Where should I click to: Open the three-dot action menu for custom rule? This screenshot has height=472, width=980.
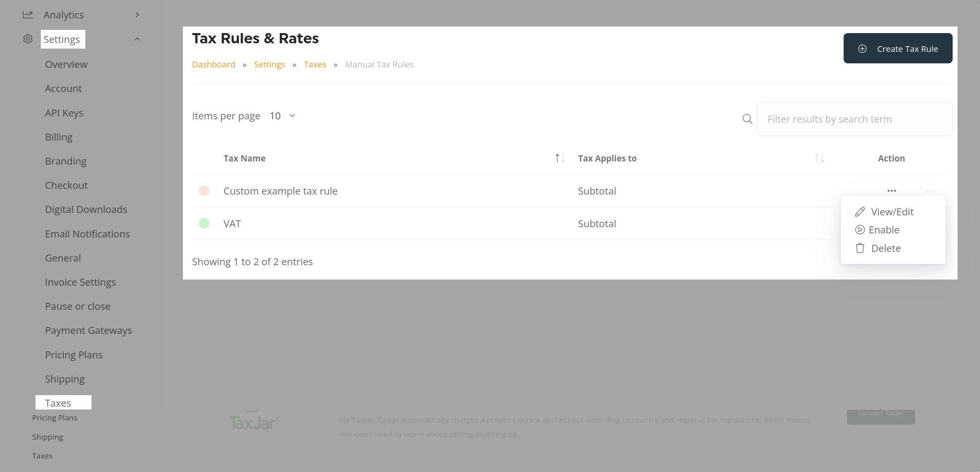[891, 191]
